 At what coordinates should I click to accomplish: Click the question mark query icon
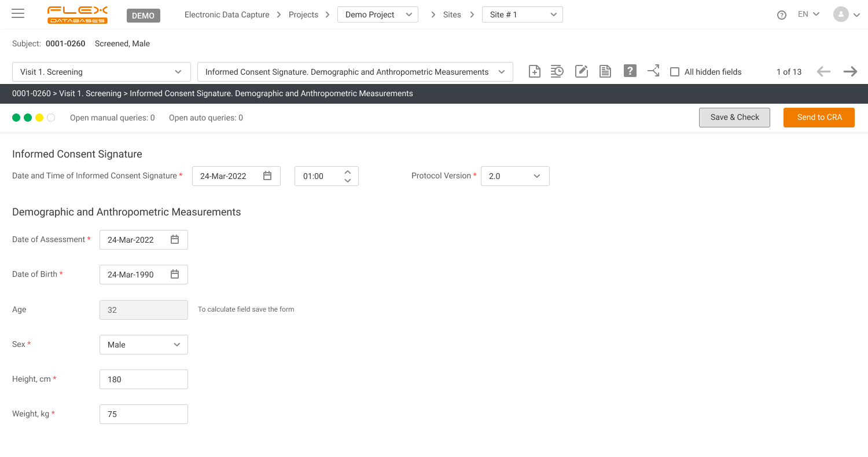point(630,71)
